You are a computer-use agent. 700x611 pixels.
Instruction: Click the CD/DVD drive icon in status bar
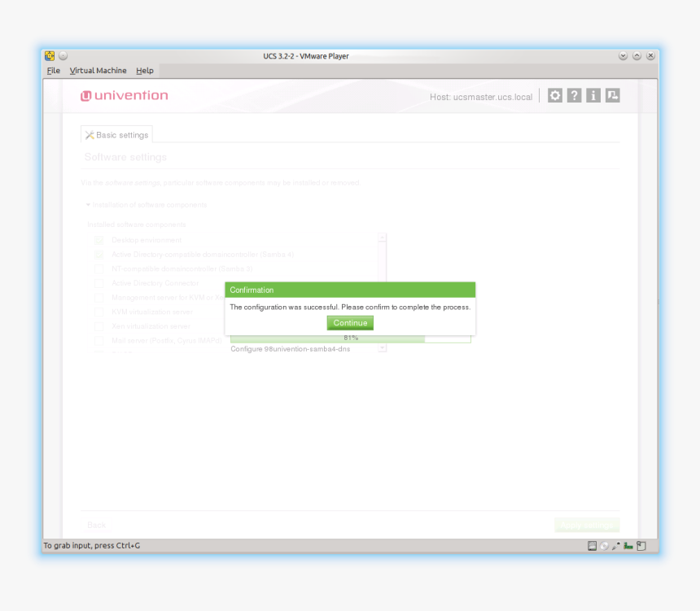[x=604, y=545]
